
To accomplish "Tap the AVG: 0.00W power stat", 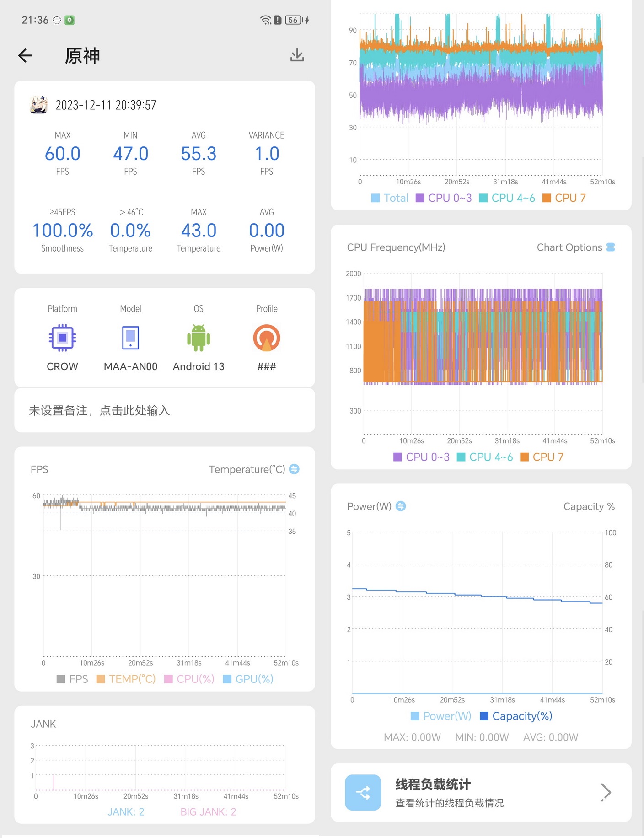I will point(551,737).
